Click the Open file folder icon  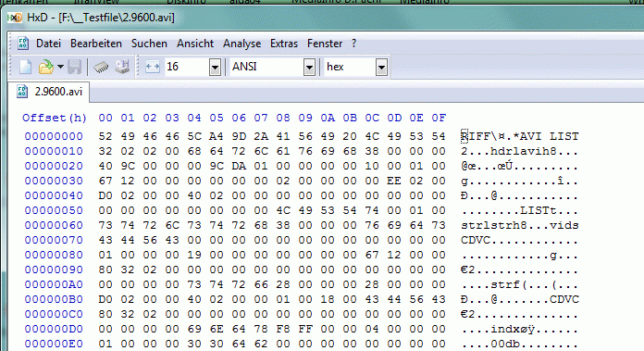[46, 67]
